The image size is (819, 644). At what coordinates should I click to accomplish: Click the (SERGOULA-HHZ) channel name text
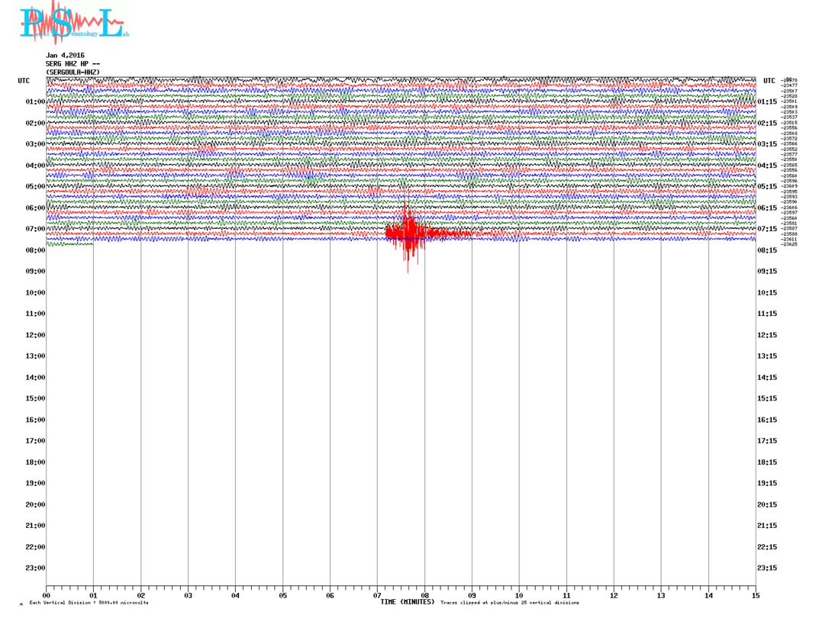73,72
